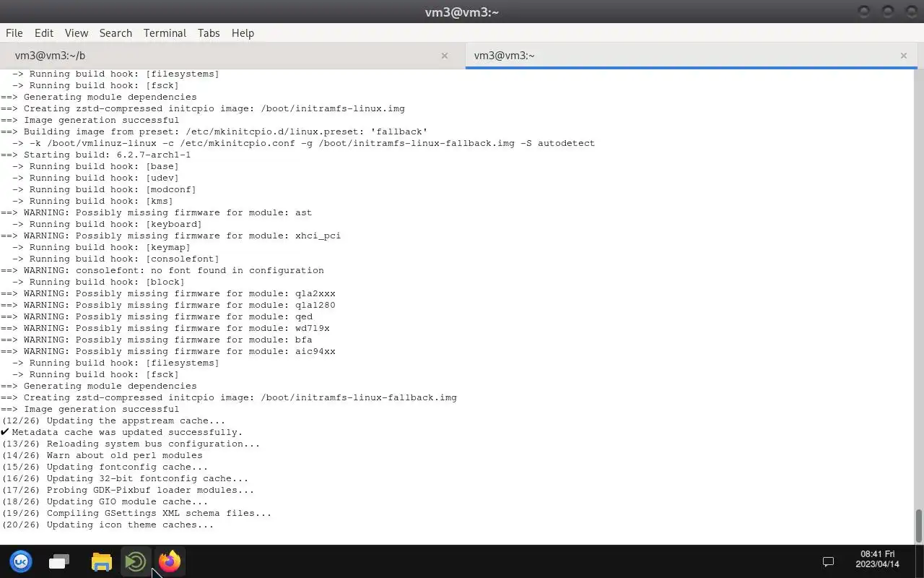
Task: Click warning line for module bfa
Action: (x=157, y=340)
